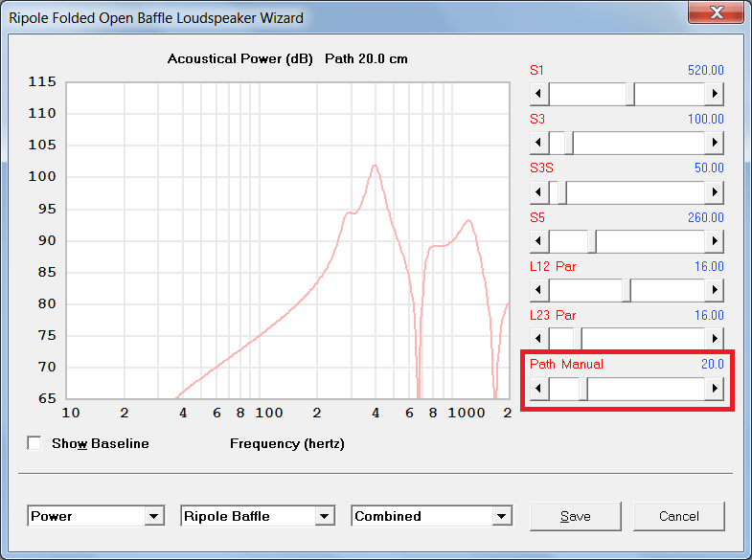
Task: Click the Frequency (hertz) axis label
Action: pyautogui.click(x=287, y=443)
